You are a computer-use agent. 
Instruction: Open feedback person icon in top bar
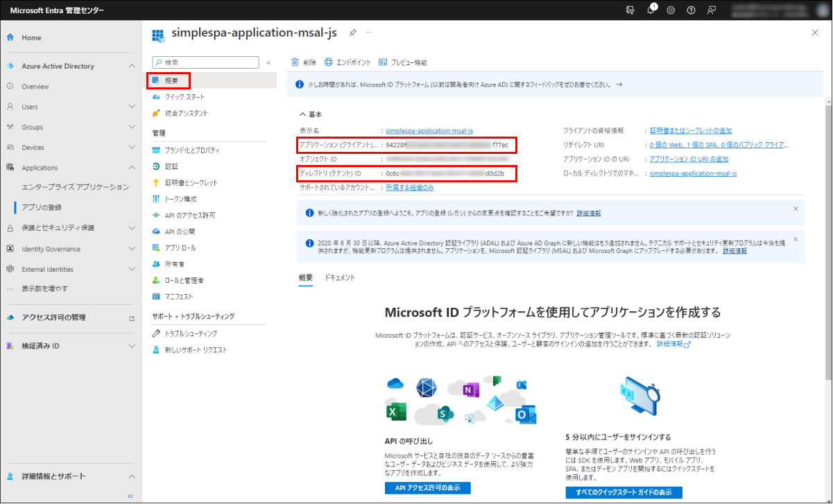[712, 10]
